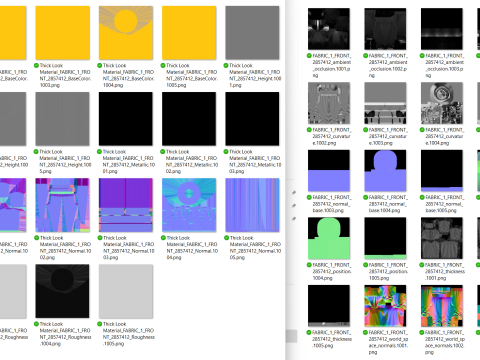
Task: Click sync status icon beside Roughness.1005.png
Action: pyautogui.click(x=99, y=324)
